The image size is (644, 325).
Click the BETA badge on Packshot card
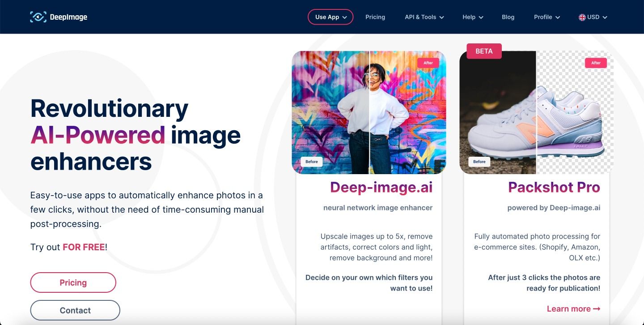point(484,51)
